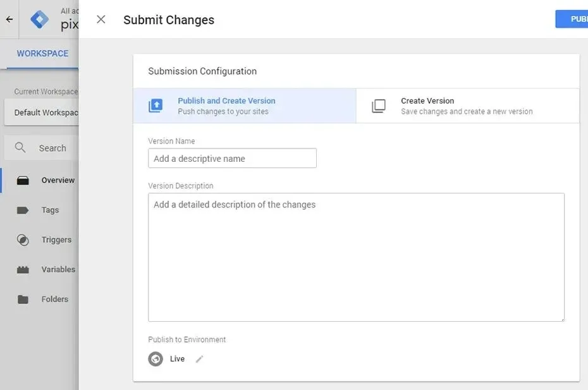Click the workspace Search field
588x390 pixels.
click(41, 148)
